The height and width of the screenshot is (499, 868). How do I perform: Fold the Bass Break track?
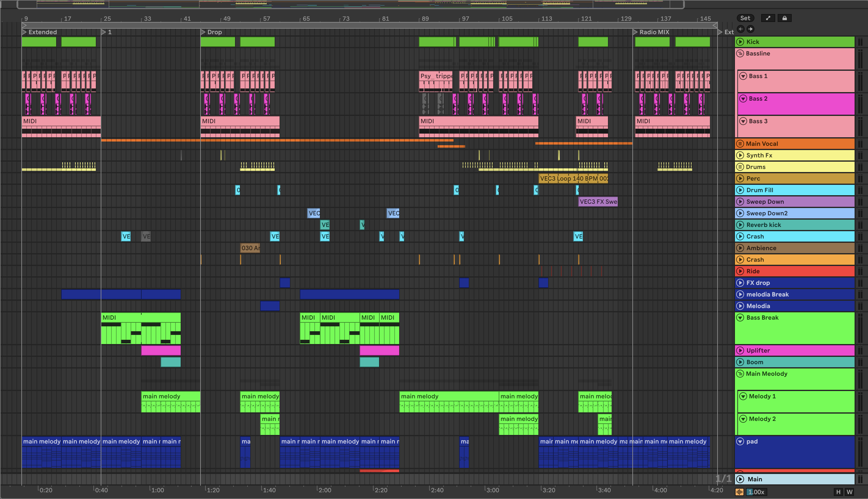pyautogui.click(x=740, y=317)
